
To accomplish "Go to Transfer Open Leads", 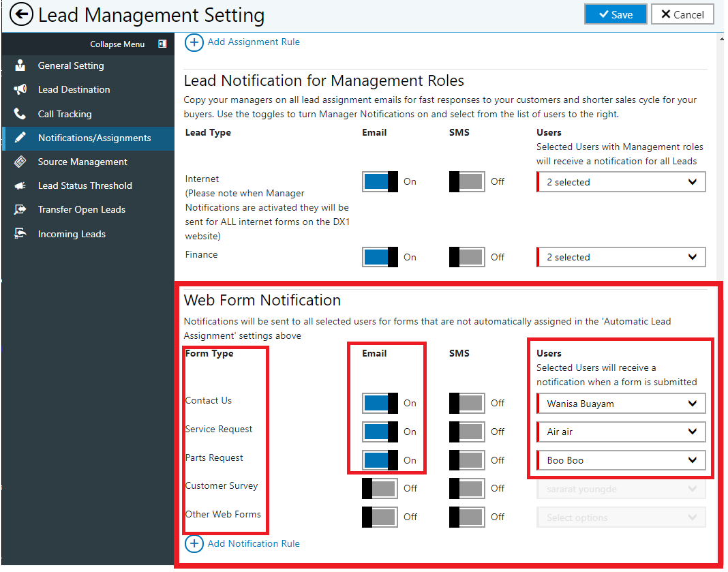I will coord(88,209).
